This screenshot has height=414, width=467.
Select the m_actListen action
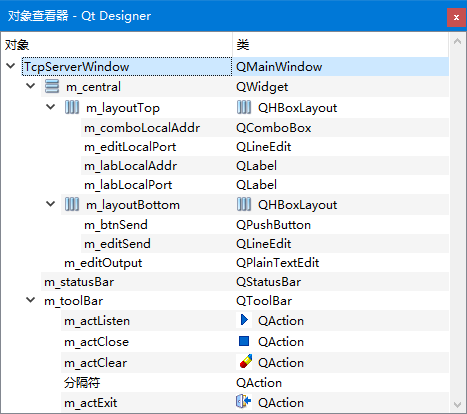click(97, 321)
